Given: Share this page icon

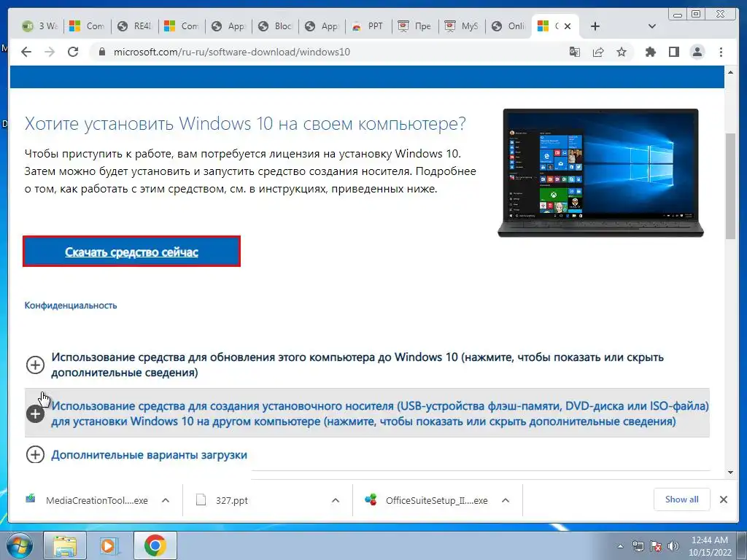Looking at the screenshot, I should coord(598,52).
